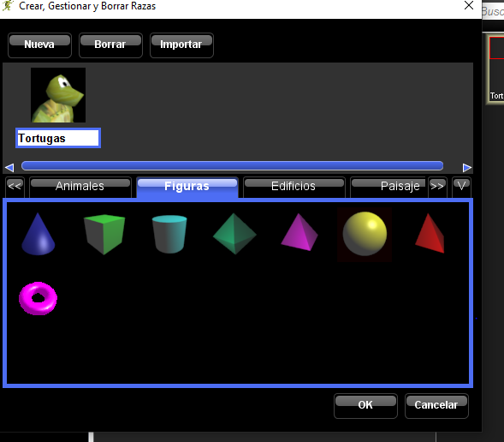Select the pink torus ring
The height and width of the screenshot is (442, 504).
pos(39,298)
